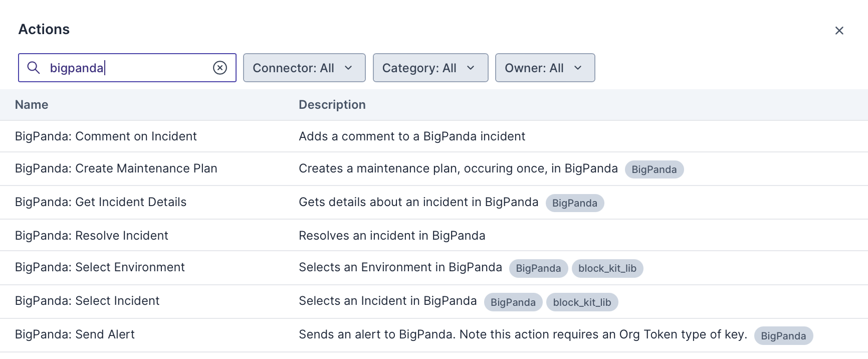Select the BigPanda: Send Alert action
This screenshot has width=868, height=359.
point(75,334)
